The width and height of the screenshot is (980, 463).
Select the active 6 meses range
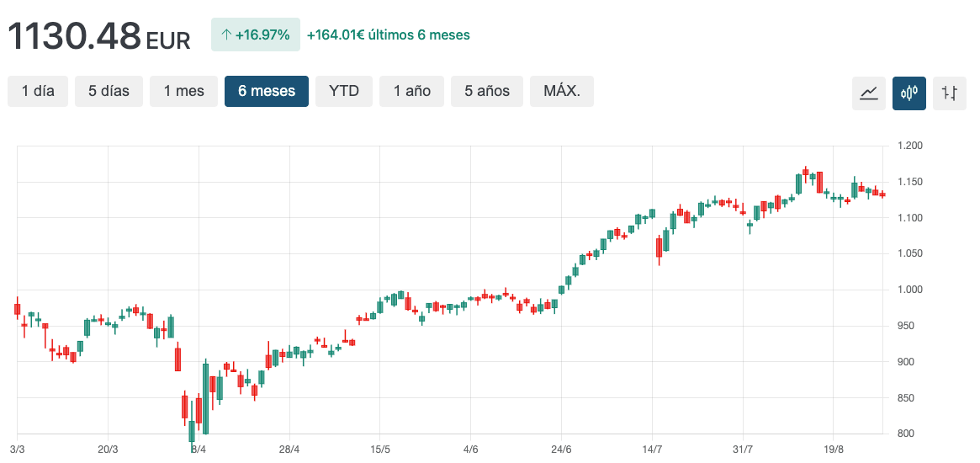[x=267, y=91]
